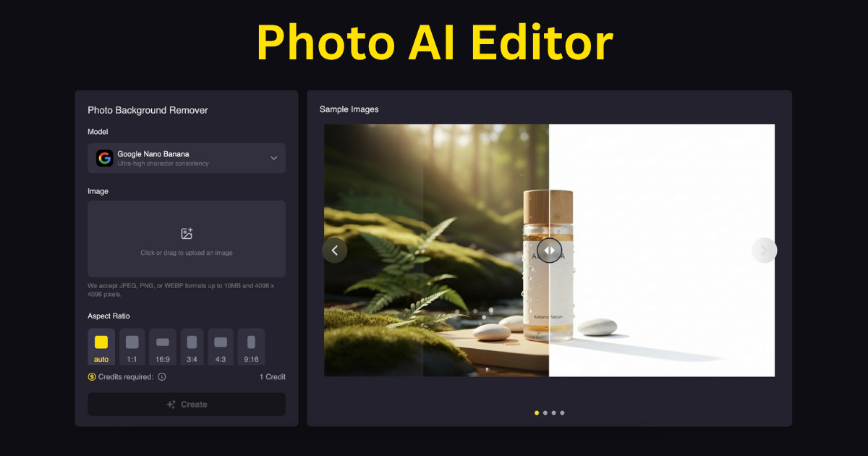Enable the 9:16 portrait aspect ratio
This screenshot has height=456, width=868.
tap(250, 342)
